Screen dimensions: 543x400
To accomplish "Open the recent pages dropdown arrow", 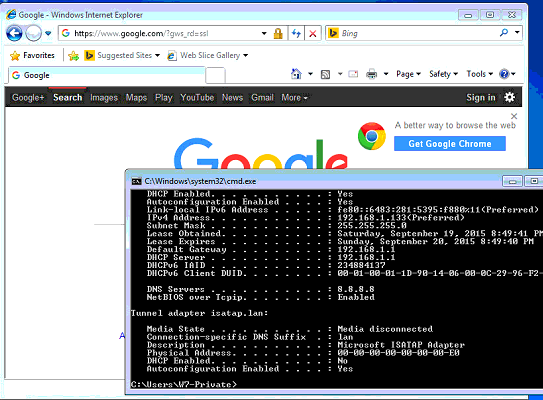I will click(x=48, y=34).
